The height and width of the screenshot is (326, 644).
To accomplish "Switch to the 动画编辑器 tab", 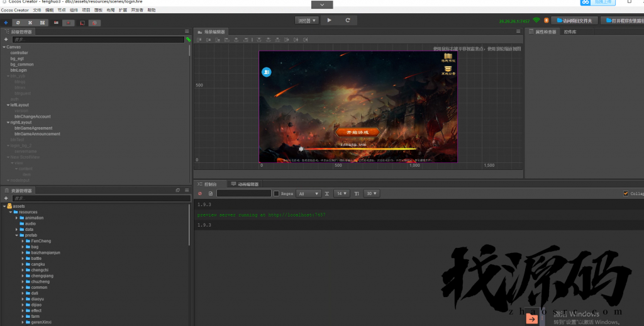I will (x=245, y=184).
